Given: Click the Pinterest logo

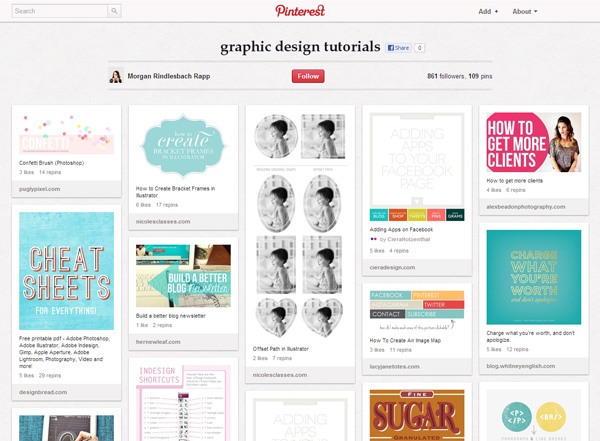Looking at the screenshot, I should pos(300,11).
